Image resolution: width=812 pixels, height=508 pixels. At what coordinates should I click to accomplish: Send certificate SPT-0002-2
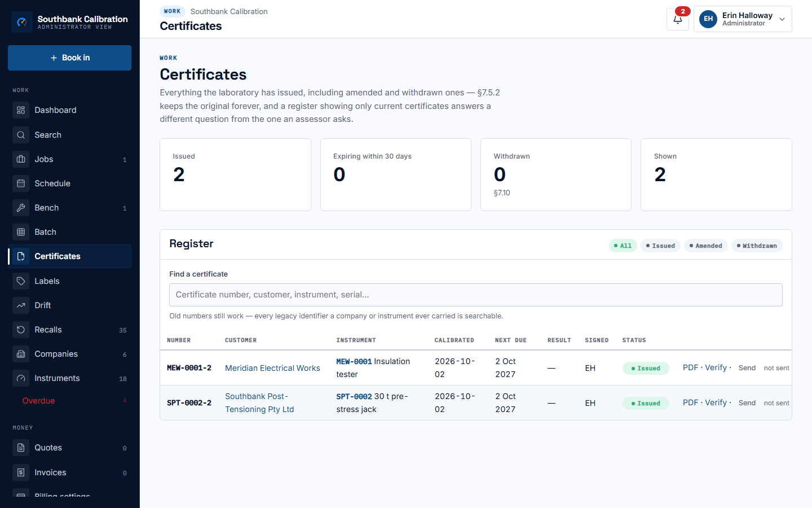coord(747,403)
